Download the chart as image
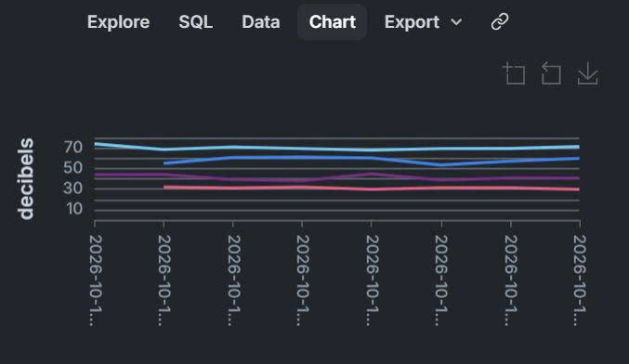Viewport: 629px width, 364px height. [x=588, y=73]
